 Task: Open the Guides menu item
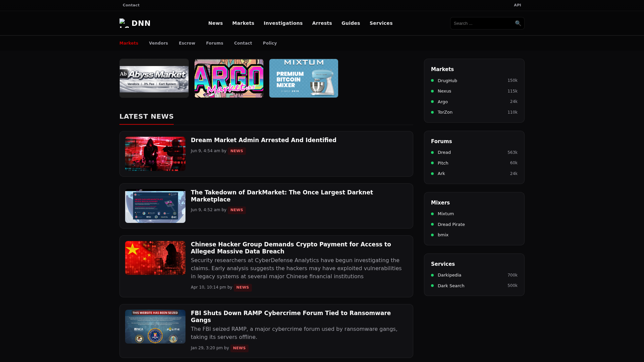351,23
